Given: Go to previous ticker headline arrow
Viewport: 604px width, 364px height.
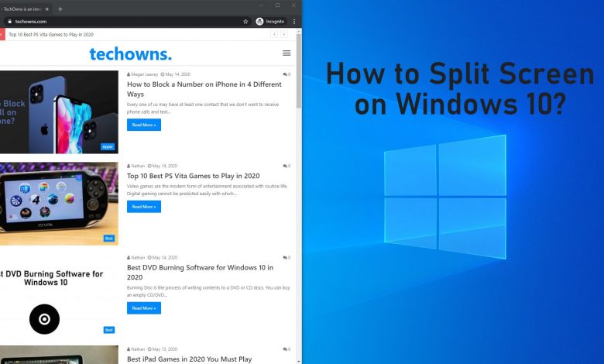Looking at the screenshot, I should [x=274, y=34].
